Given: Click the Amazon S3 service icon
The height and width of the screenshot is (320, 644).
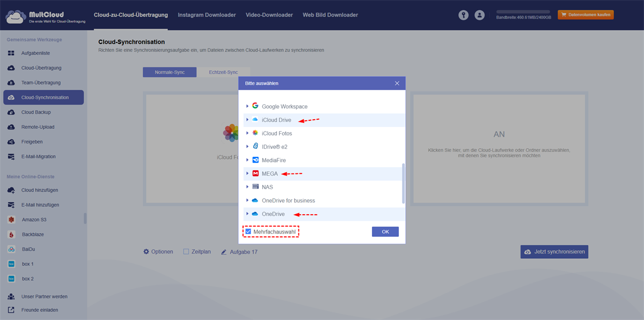Looking at the screenshot, I should pos(11,220).
